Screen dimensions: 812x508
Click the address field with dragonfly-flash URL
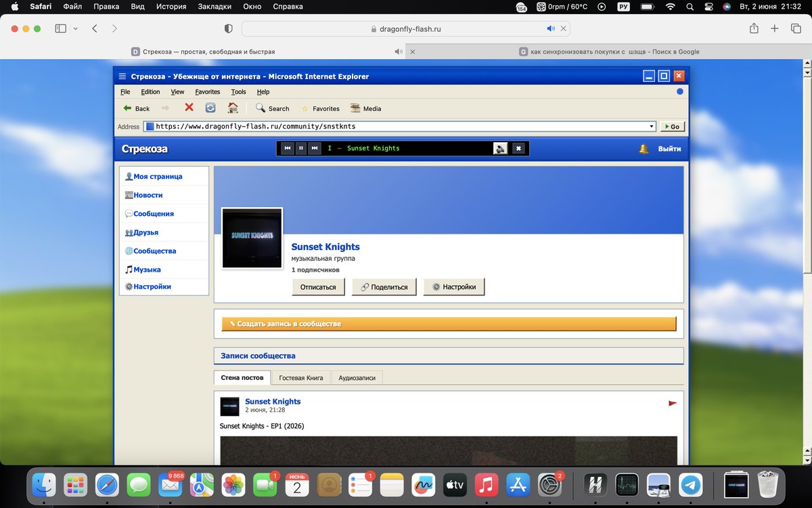click(x=399, y=127)
